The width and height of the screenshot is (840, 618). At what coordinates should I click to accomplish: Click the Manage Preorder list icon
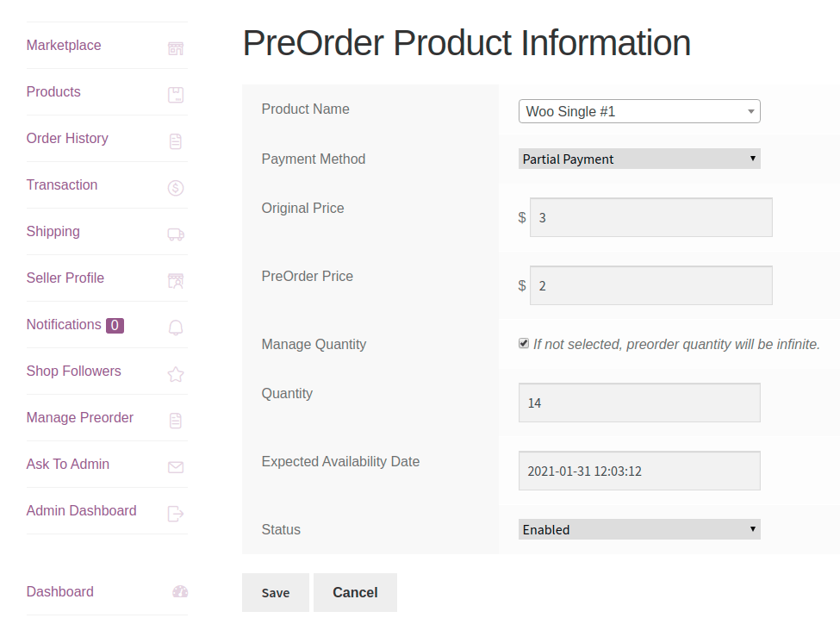point(176,420)
